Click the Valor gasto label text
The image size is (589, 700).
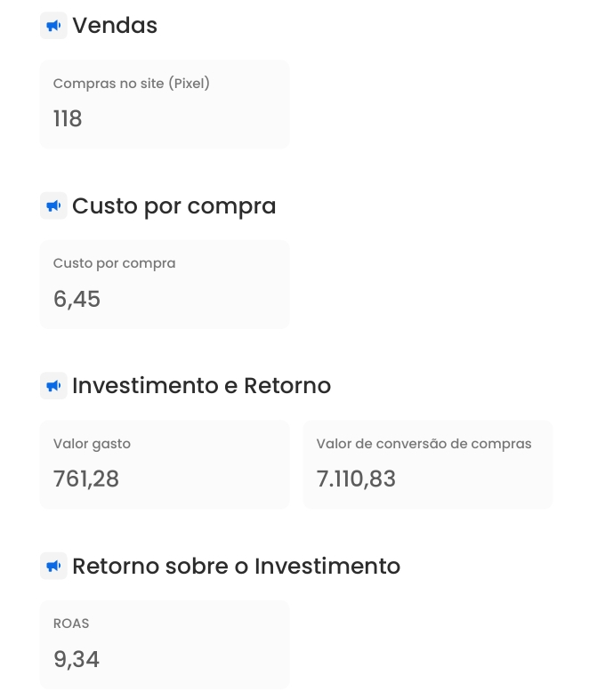point(92,444)
